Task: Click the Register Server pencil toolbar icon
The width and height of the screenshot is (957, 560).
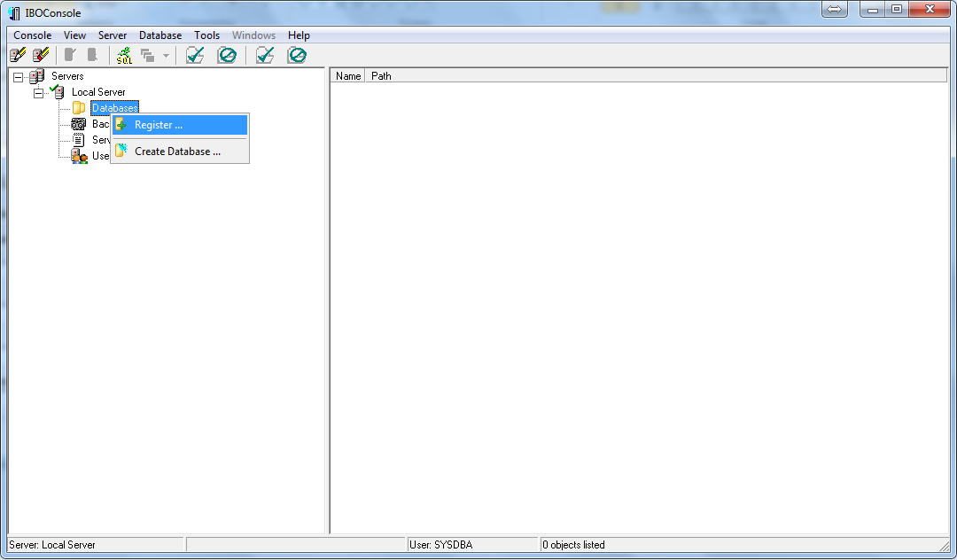Action: pyautogui.click(x=19, y=56)
